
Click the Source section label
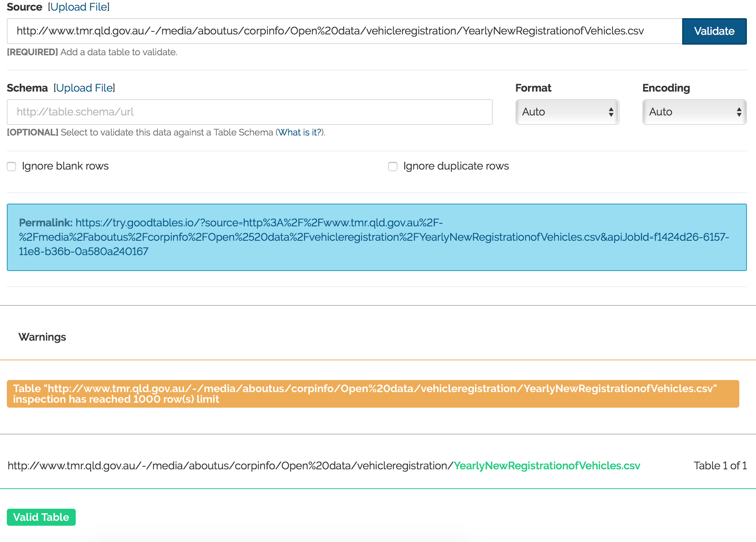(x=24, y=7)
